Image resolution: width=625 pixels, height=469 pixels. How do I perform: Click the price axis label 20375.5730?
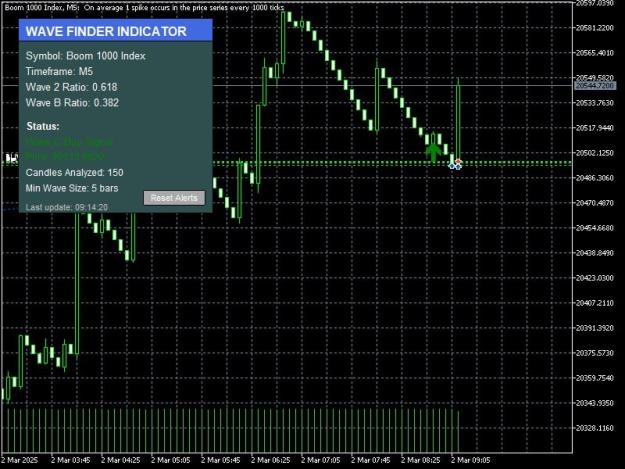595,353
